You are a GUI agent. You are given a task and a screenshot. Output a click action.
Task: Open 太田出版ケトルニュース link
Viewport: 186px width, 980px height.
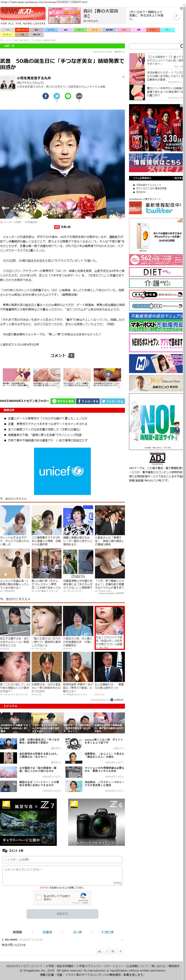pyautogui.click(x=148, y=184)
